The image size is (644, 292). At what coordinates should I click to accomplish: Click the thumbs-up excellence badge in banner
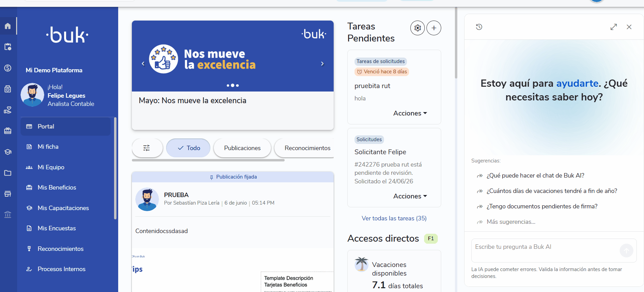coord(163,59)
